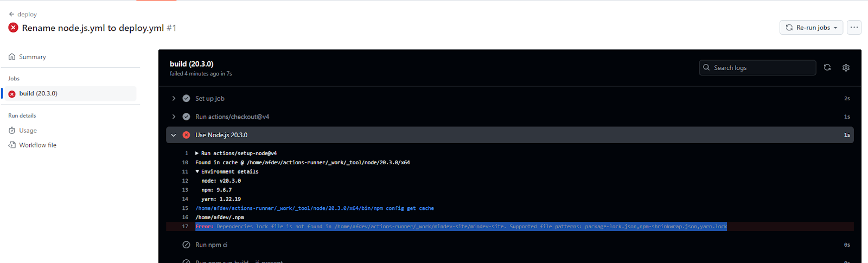Click the magnifier icon in Search logs
Screen dimensions: 868x263
(x=706, y=68)
